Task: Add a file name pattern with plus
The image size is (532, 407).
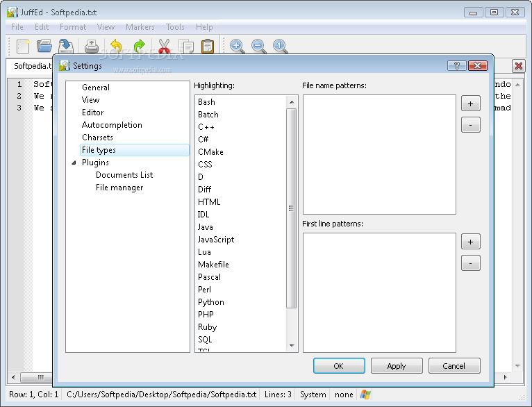Action: pyautogui.click(x=471, y=103)
